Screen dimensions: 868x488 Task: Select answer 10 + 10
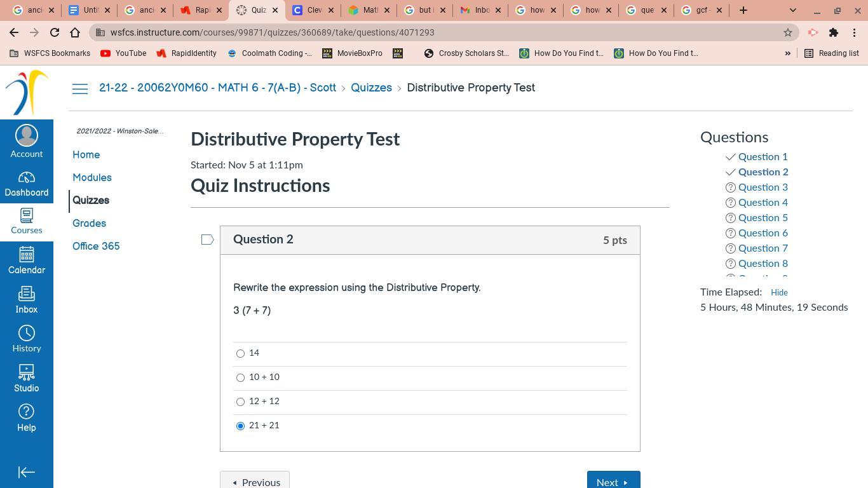pos(240,378)
